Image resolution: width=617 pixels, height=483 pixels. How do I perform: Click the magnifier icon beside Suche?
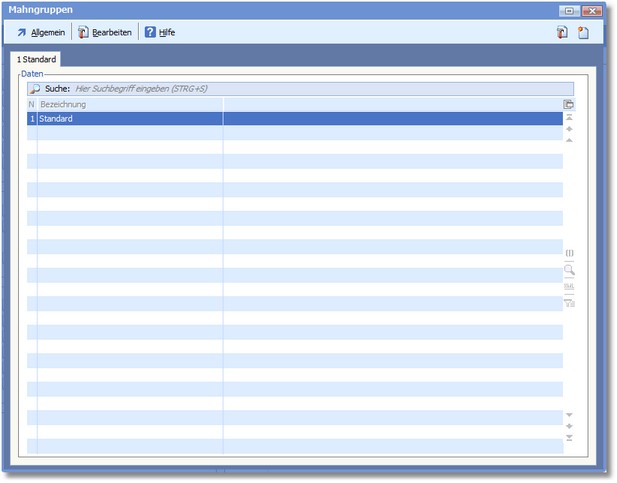coord(35,89)
